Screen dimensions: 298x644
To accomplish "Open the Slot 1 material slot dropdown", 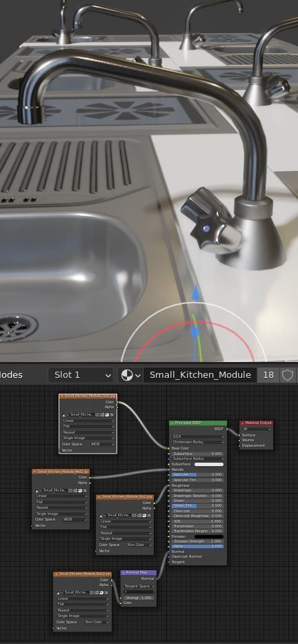I will point(81,374).
